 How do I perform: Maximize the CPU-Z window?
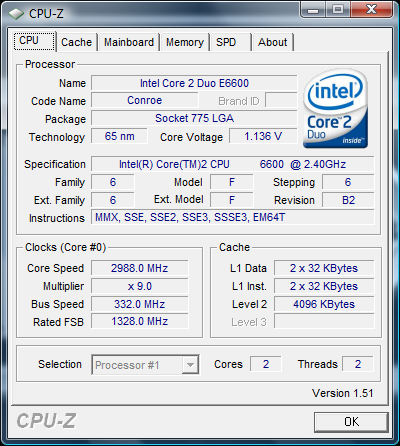coord(337,10)
